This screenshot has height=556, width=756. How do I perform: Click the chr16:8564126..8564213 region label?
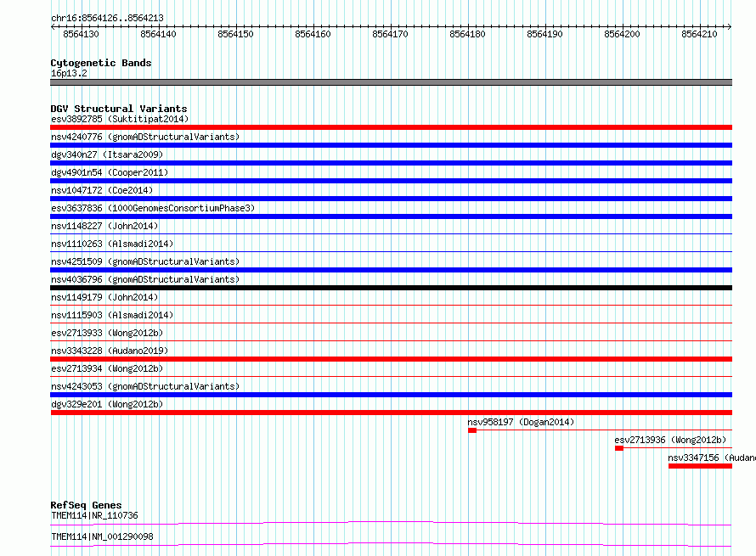click(107, 18)
